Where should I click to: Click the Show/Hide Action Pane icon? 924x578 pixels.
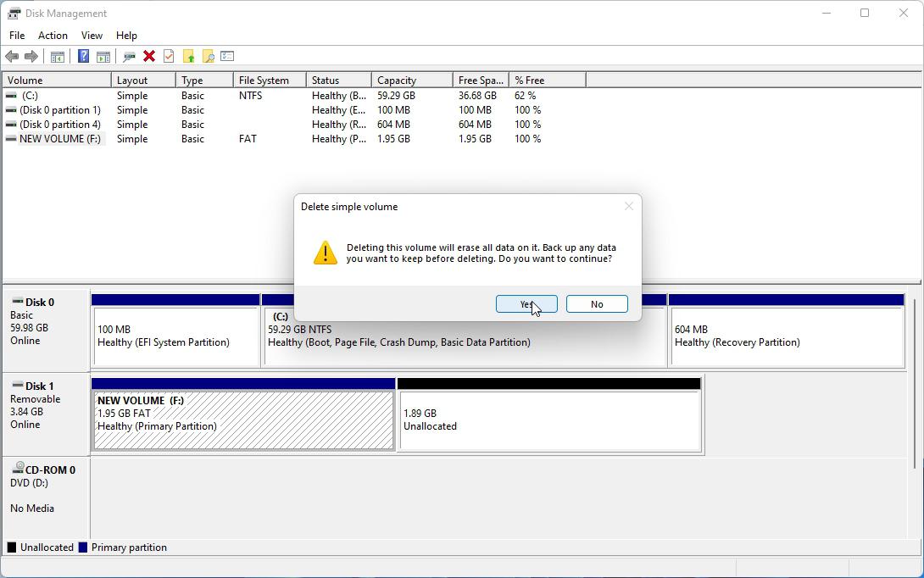(103, 57)
